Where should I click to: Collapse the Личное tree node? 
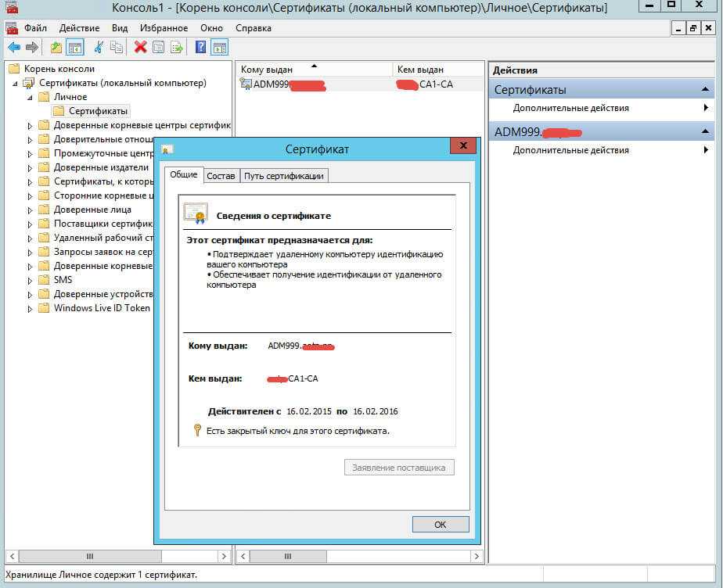coord(31,97)
